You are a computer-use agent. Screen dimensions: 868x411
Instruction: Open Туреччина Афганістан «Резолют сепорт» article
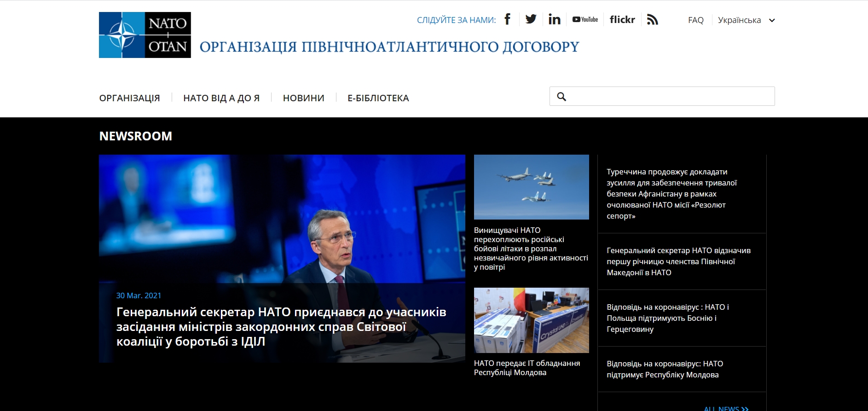point(671,194)
